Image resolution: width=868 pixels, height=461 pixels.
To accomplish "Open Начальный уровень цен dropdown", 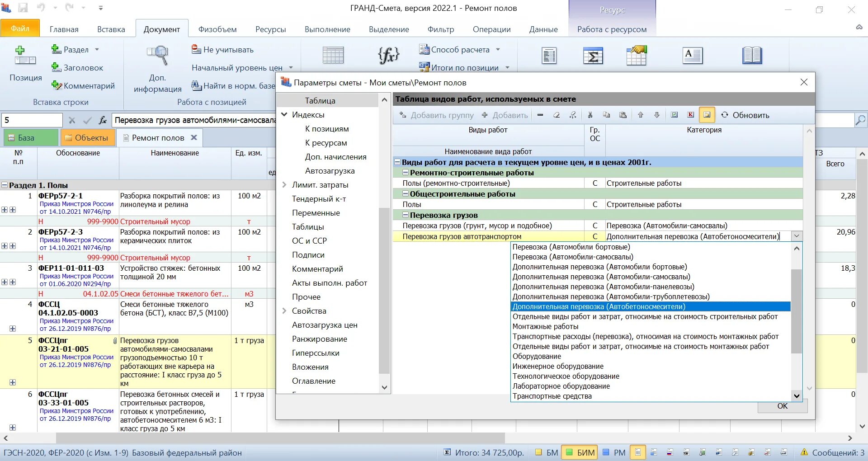I will [x=291, y=67].
